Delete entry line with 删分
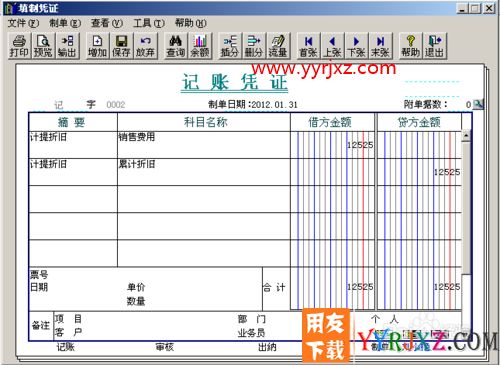 [254, 46]
